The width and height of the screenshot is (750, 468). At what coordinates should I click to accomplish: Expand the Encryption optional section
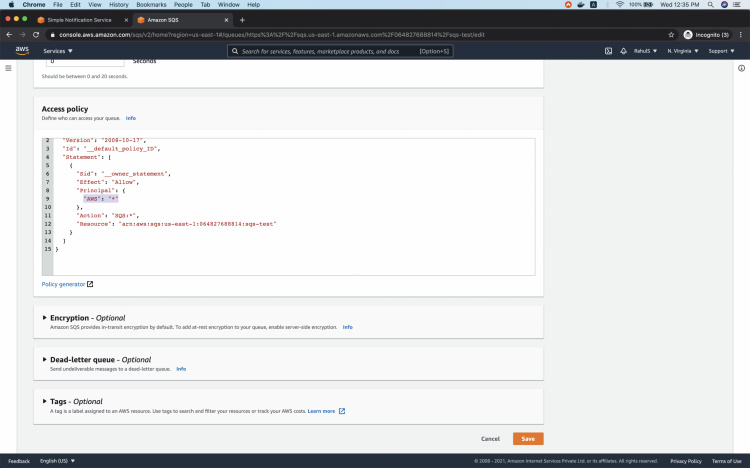tap(45, 318)
